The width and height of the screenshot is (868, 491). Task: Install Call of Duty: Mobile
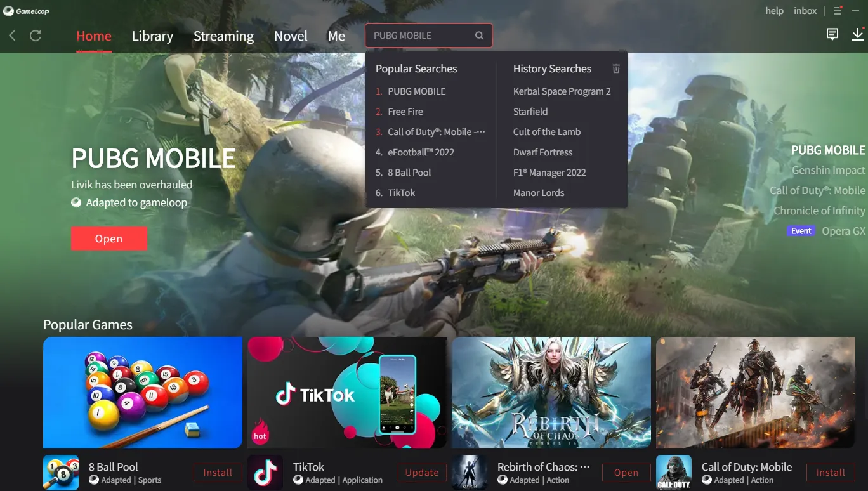831,473
